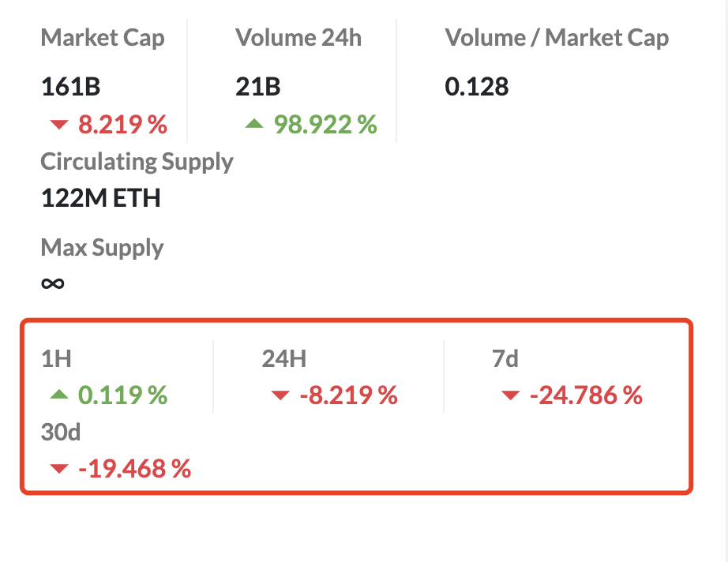
Task: Select the Circulating Supply label
Action: tap(137, 163)
